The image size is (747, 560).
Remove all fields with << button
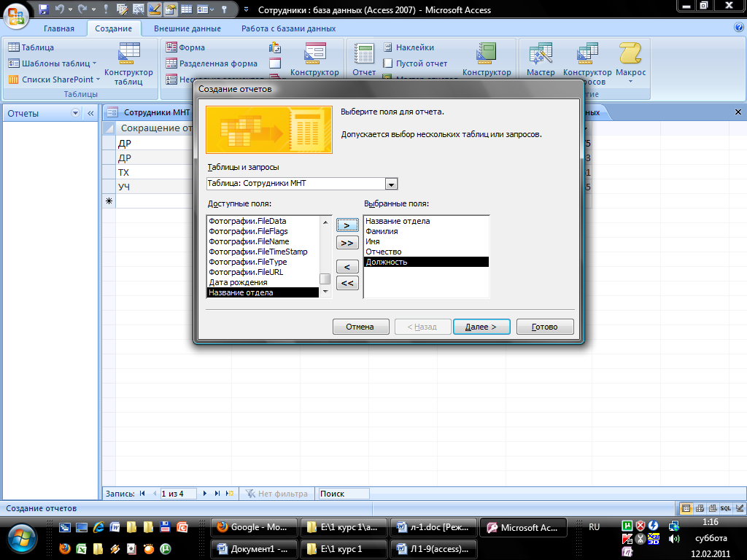347,284
